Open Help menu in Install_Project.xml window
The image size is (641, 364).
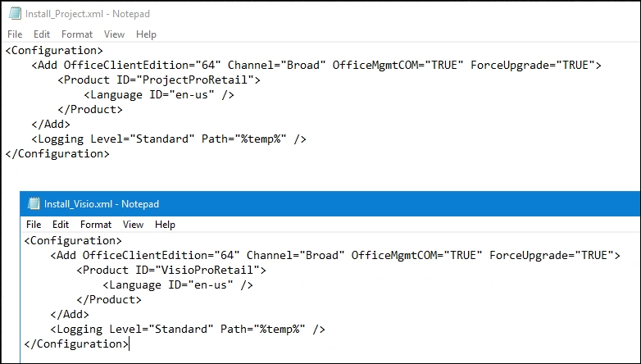point(146,34)
